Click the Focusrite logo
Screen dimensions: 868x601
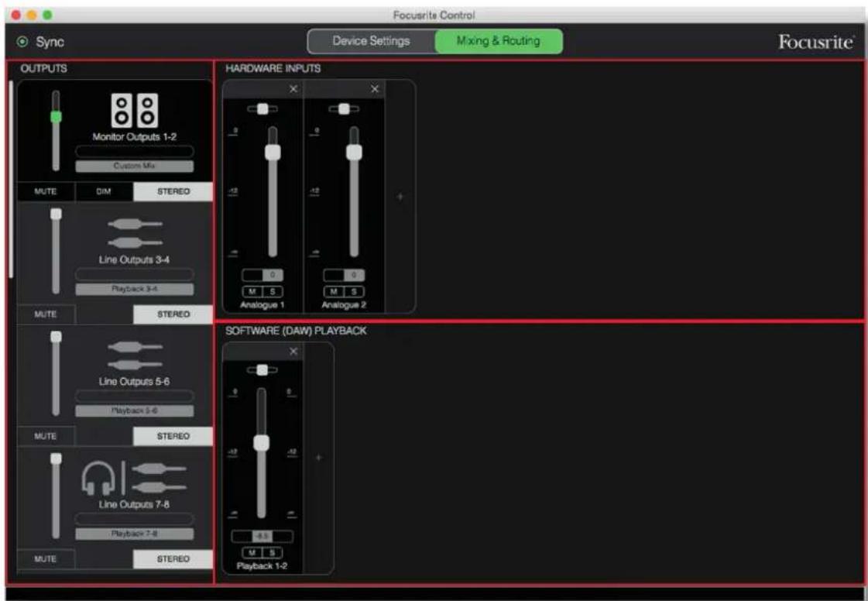coord(816,42)
